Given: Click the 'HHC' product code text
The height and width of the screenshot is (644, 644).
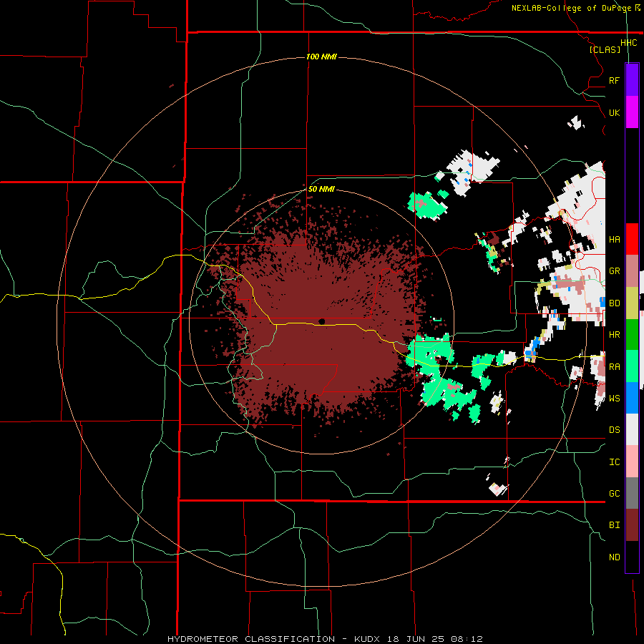Looking at the screenshot, I should point(628,43).
